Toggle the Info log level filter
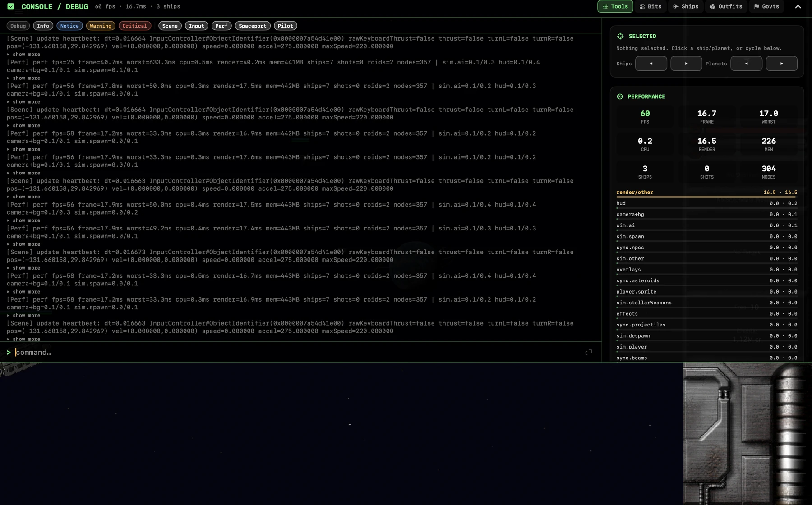812x505 pixels. (x=43, y=26)
